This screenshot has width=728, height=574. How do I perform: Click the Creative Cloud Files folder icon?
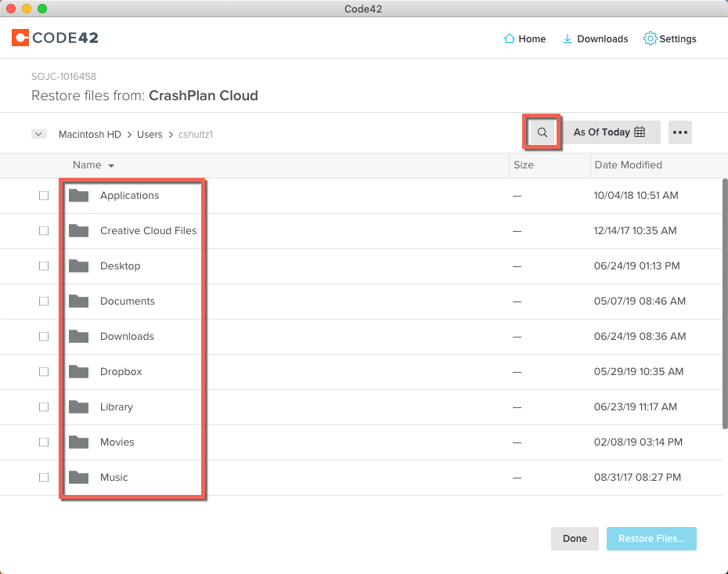click(x=78, y=230)
